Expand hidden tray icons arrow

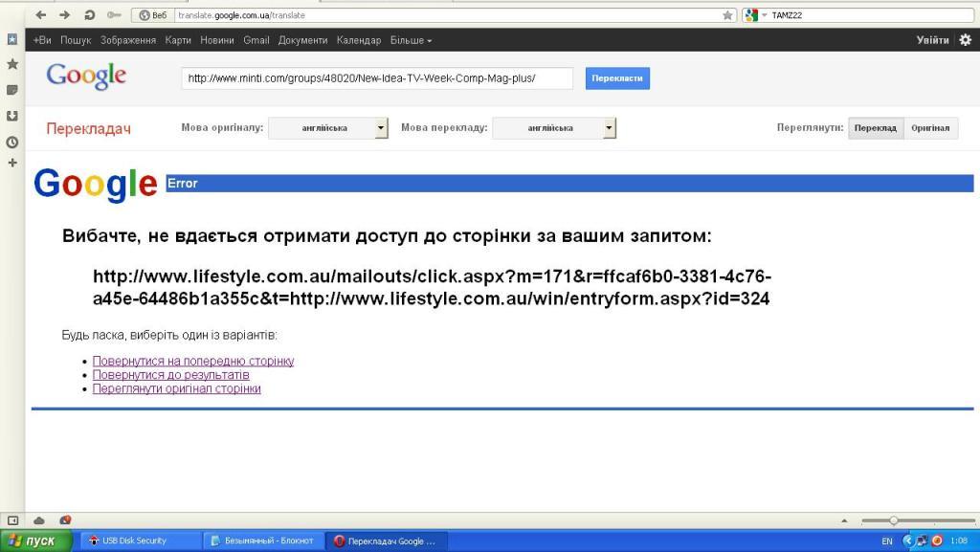point(908,541)
